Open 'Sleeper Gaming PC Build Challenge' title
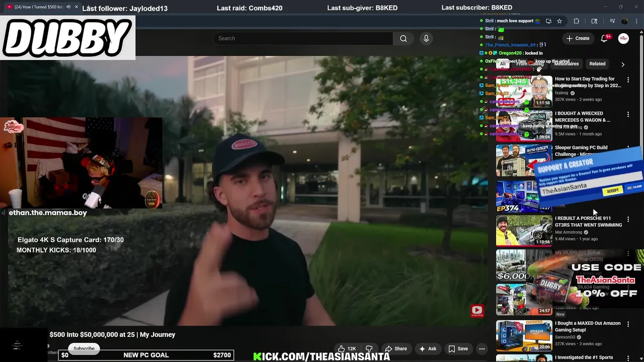This screenshot has height=362, width=644. tap(581, 151)
